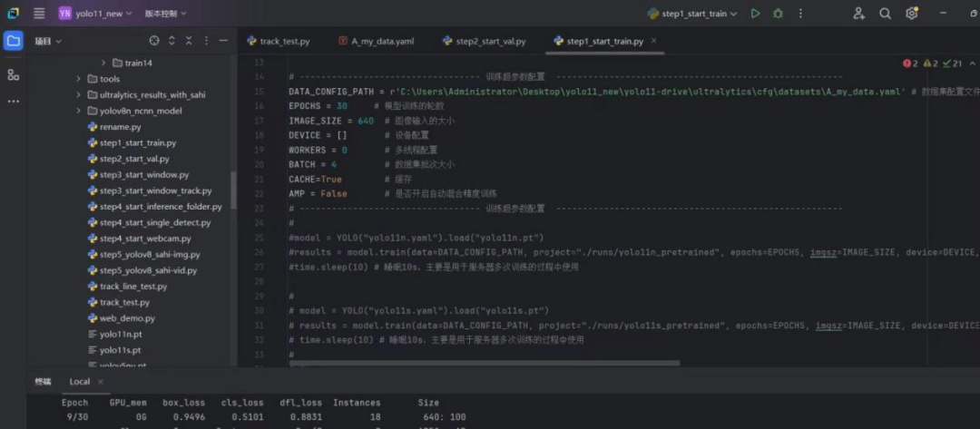Open more run actions menu

click(800, 13)
